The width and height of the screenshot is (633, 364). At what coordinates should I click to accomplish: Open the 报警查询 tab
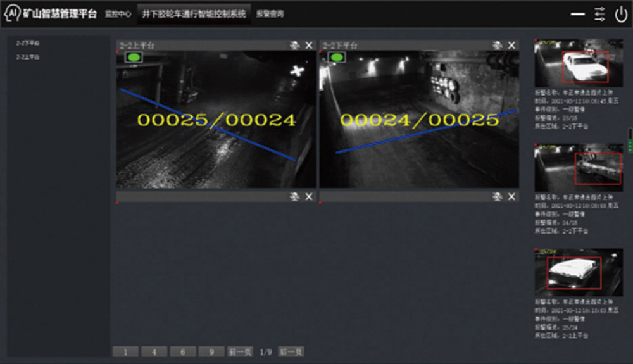coord(270,13)
